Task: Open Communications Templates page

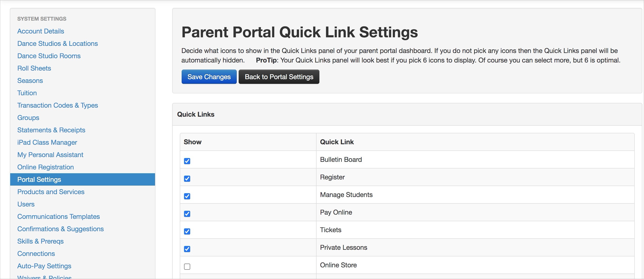Action: (58, 216)
